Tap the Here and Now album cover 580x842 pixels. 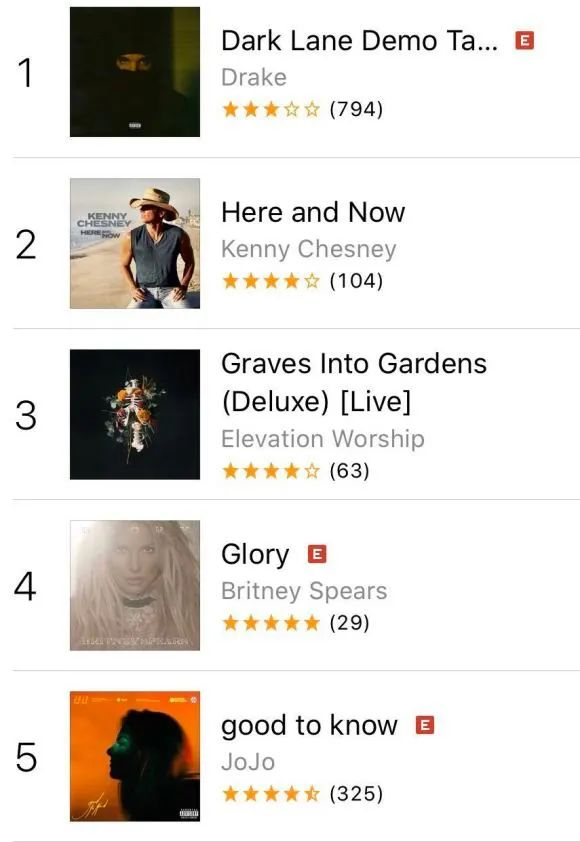pos(135,243)
